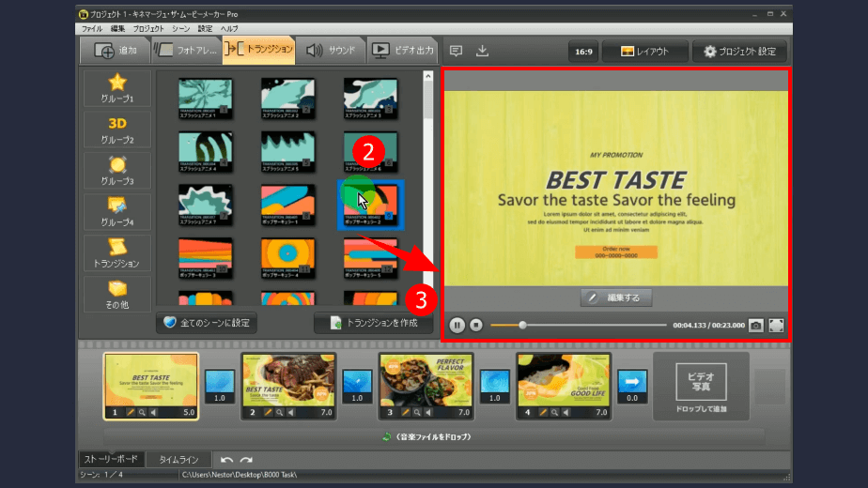Open the 16:9 aspect ratio selector
Viewport: 868px width, 488px height.
click(x=581, y=52)
